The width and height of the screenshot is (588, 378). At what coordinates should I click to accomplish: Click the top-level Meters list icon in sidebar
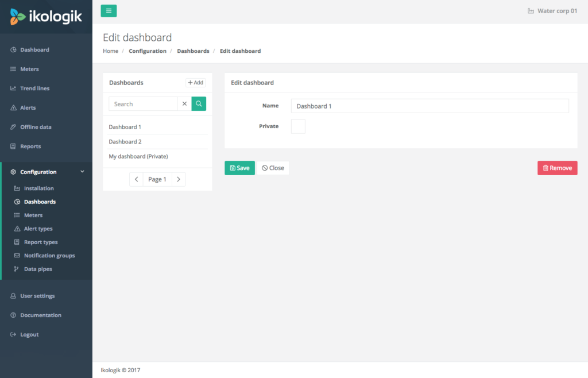pyautogui.click(x=13, y=69)
